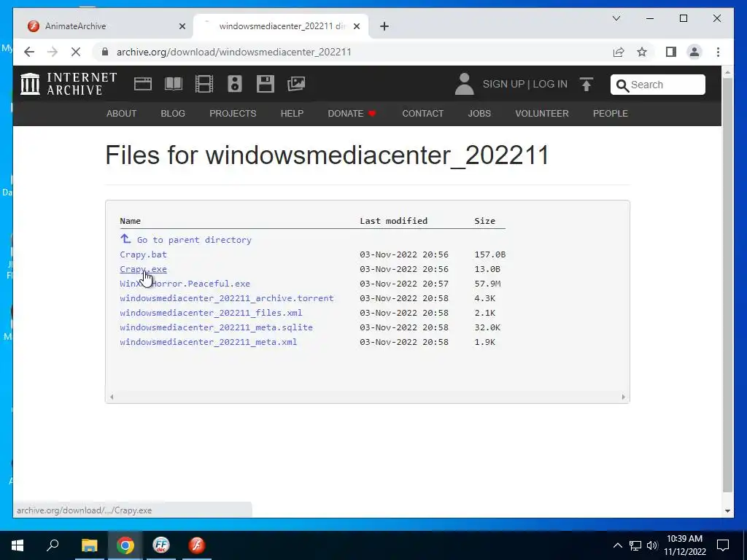
Task: Close the windowsmediacenter_202211 tab
Action: tap(356, 26)
